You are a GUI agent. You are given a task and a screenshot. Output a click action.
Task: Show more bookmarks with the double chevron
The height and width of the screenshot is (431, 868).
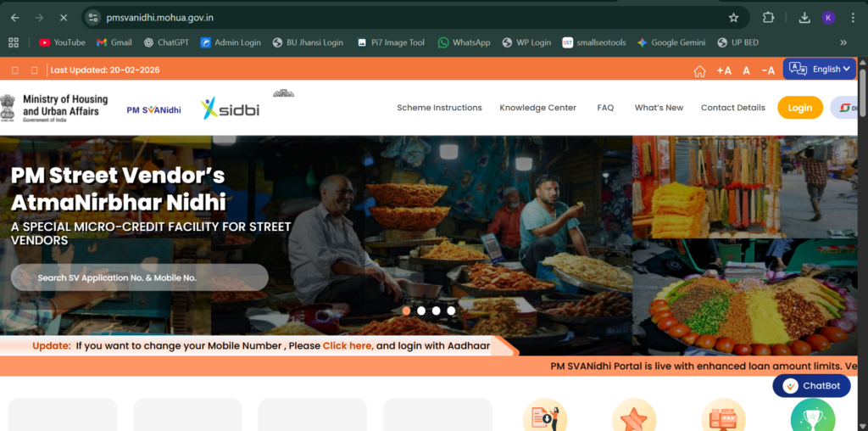coord(843,42)
